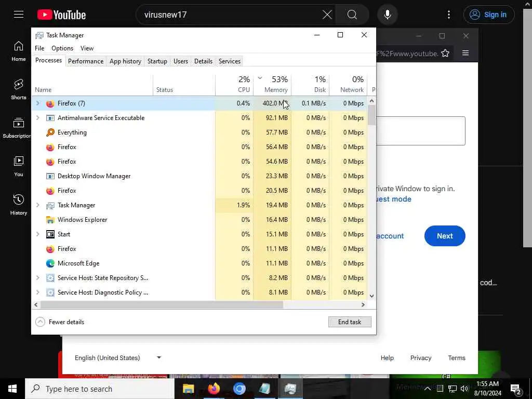This screenshot has height=399, width=532.
Task: Switch to the Users tab
Action: tap(180, 61)
